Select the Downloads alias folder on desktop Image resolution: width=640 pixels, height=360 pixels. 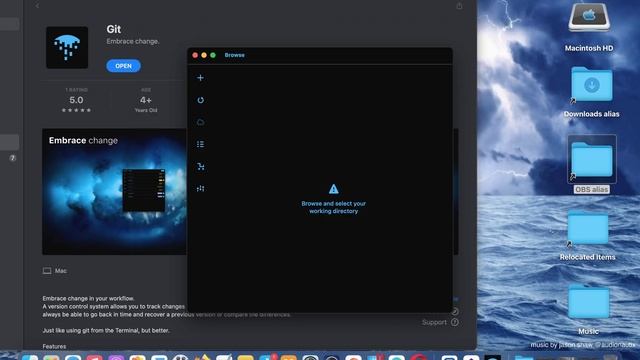(x=591, y=92)
